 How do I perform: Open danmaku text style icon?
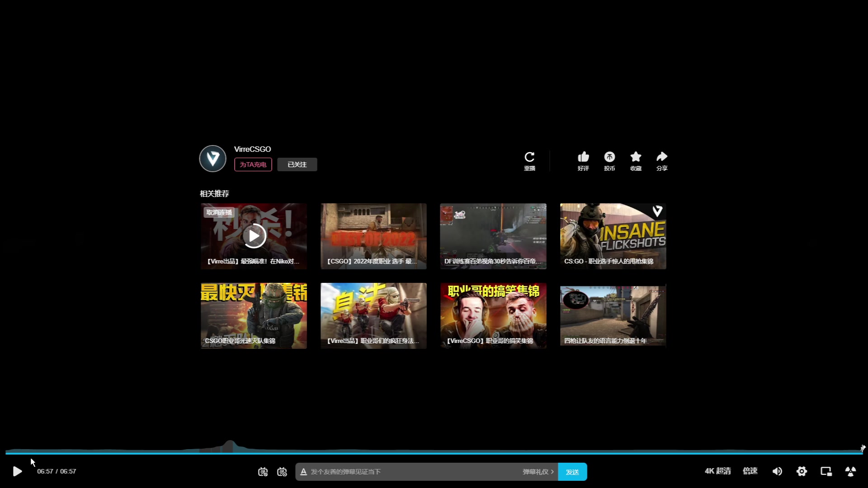304,472
